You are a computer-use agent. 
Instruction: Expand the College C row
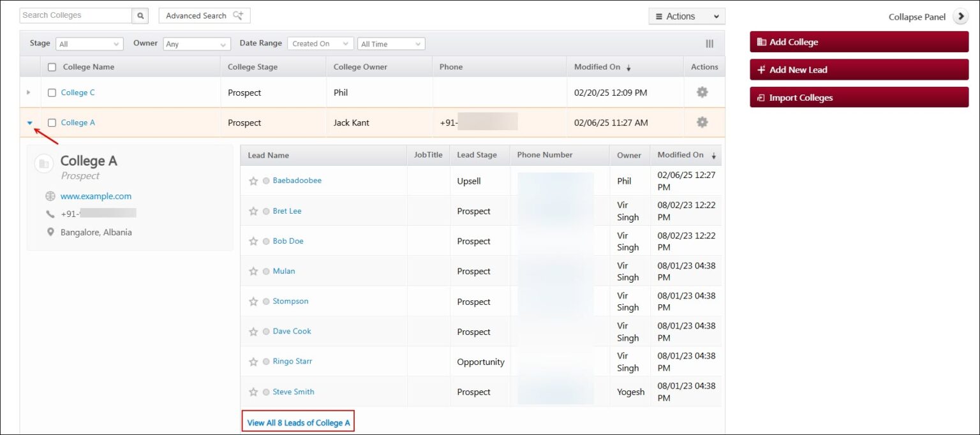pos(29,92)
